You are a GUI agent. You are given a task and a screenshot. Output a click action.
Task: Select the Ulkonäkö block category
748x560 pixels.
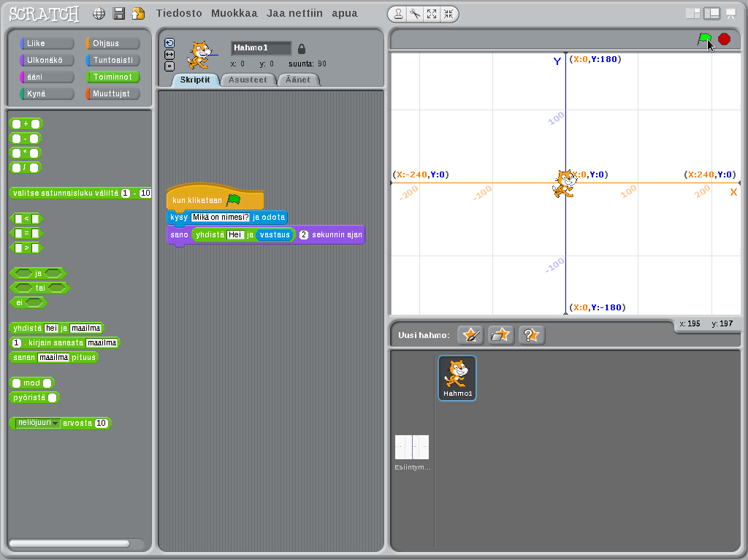(47, 60)
